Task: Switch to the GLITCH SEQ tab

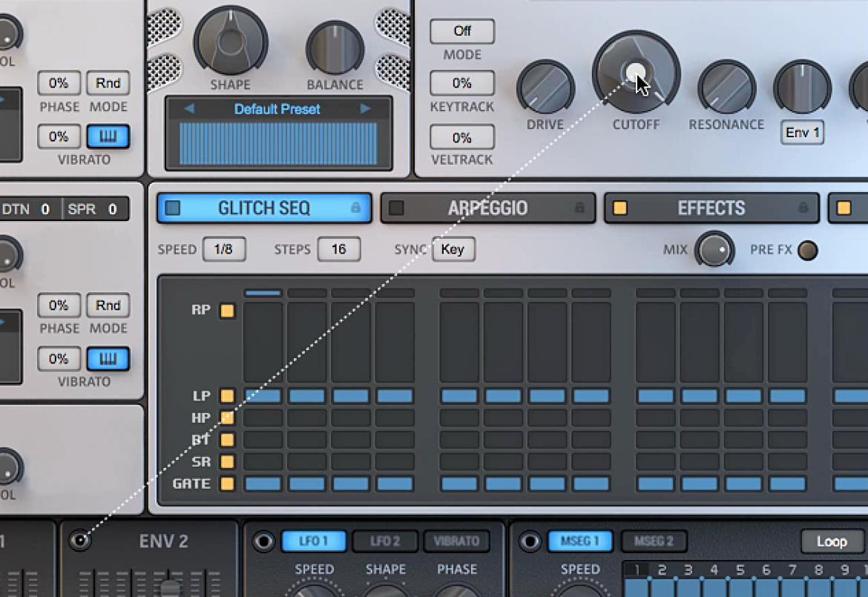Action: [x=264, y=208]
